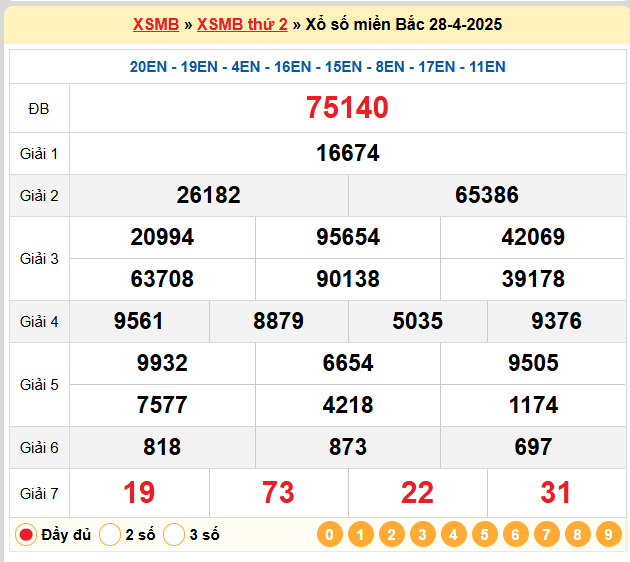This screenshot has height=562, width=630.
Task: Open the XSMB link
Action: pos(156,25)
